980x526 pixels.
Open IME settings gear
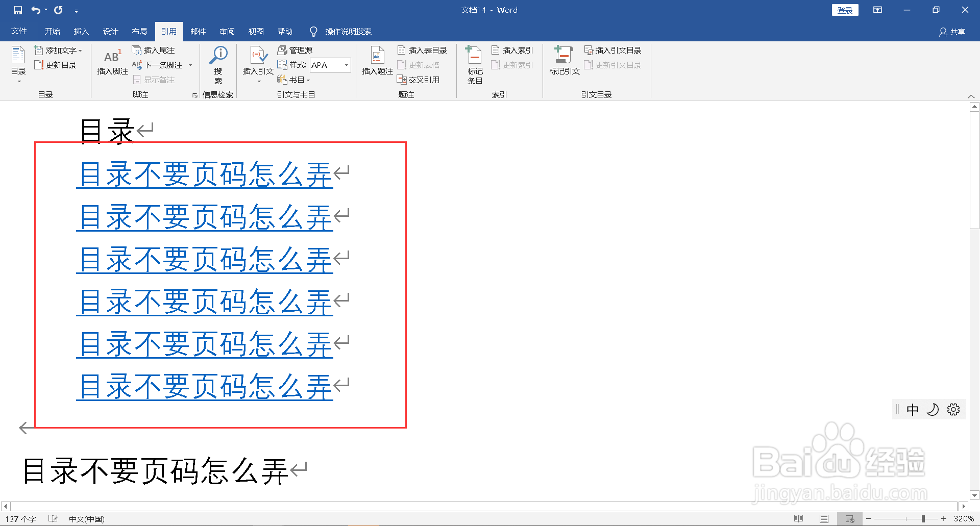953,410
